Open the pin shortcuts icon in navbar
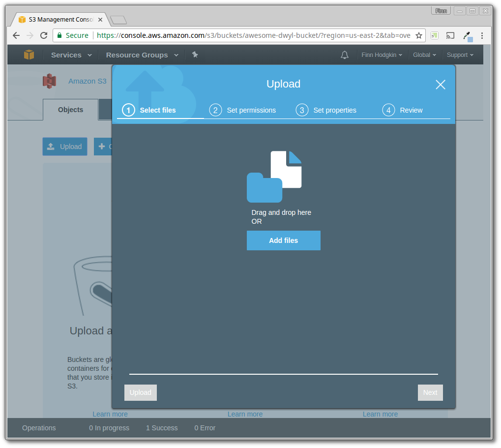The height and width of the screenshot is (448, 501). click(x=195, y=55)
